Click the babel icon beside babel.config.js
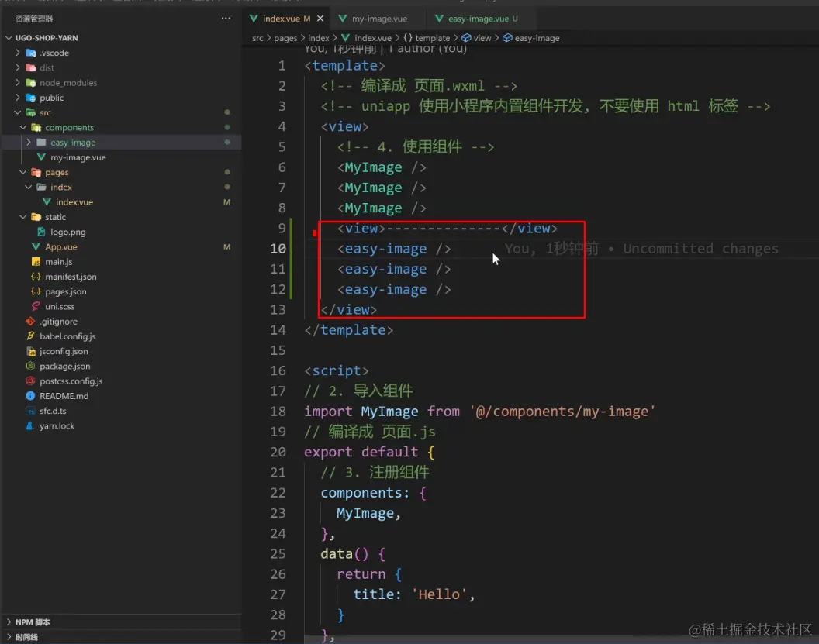Screen dimensions: 819x644 (30, 336)
